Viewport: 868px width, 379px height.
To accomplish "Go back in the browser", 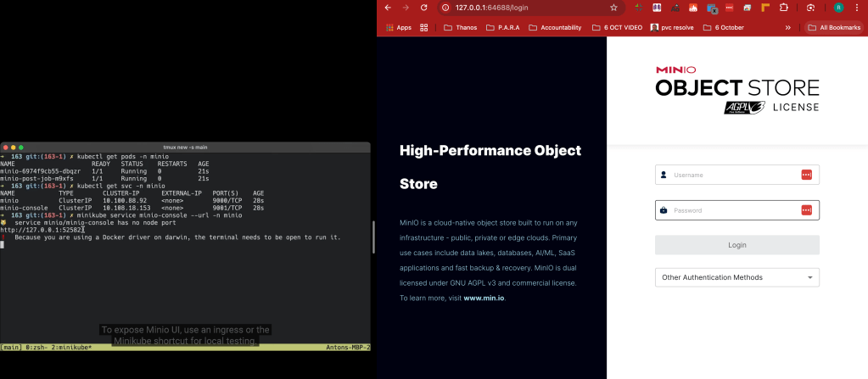I will point(388,7).
